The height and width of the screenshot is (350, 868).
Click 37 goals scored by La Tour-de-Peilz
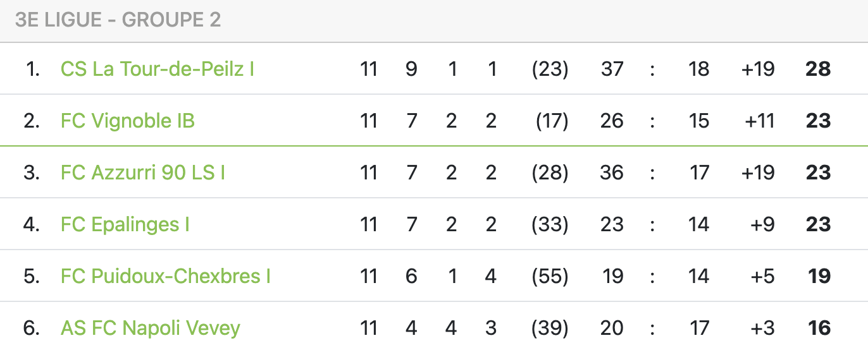pos(612,69)
